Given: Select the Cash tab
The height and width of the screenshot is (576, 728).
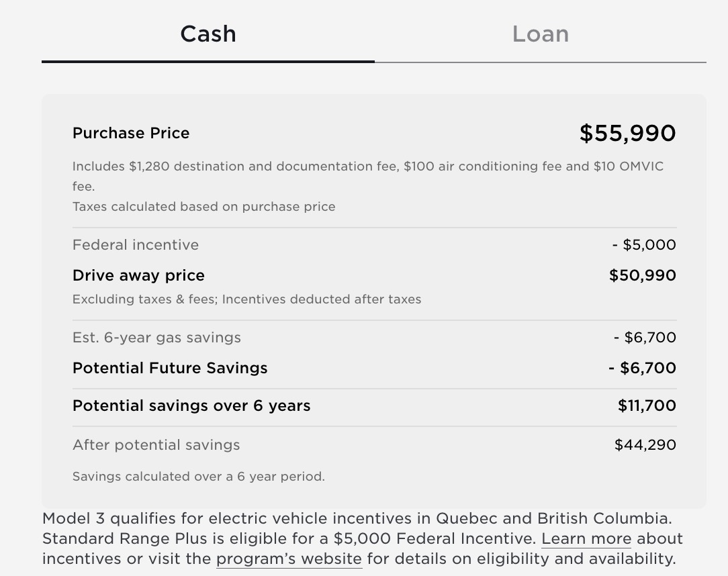Looking at the screenshot, I should (208, 34).
